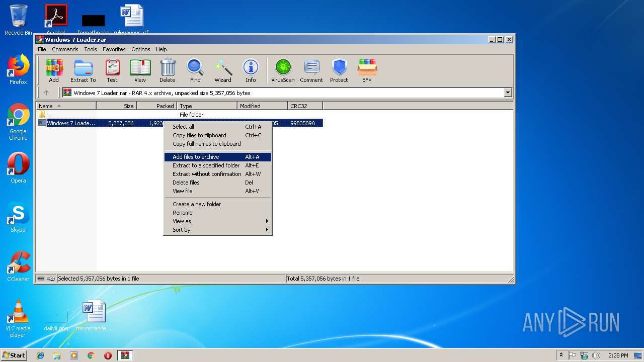
Task: Click the Test archive icon
Action: pyautogui.click(x=112, y=71)
